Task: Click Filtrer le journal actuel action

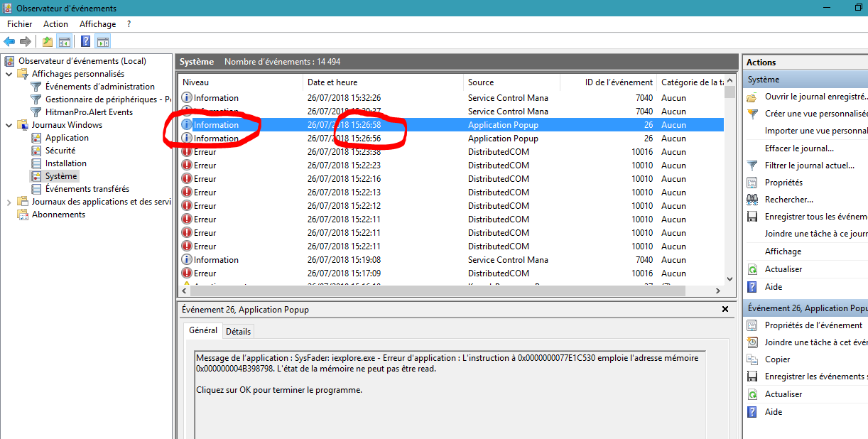Action: (810, 166)
